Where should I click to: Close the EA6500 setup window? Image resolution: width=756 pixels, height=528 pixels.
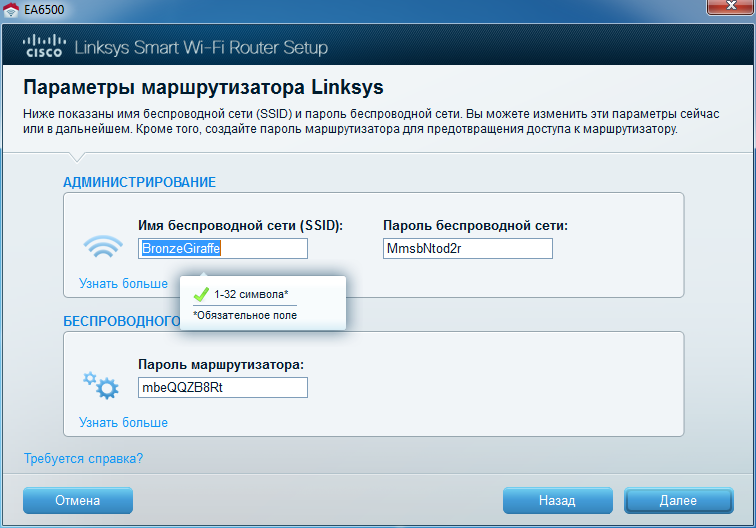point(730,6)
